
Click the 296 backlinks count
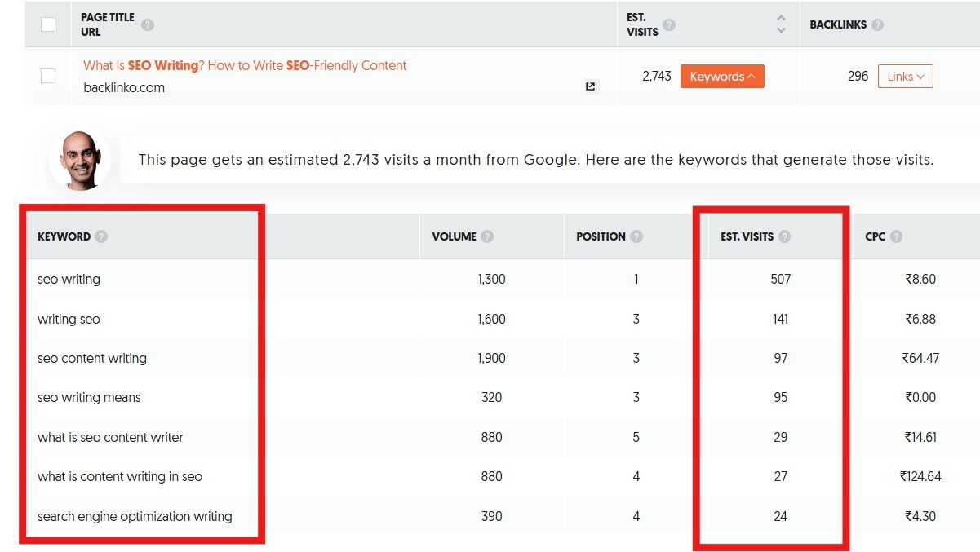(858, 76)
